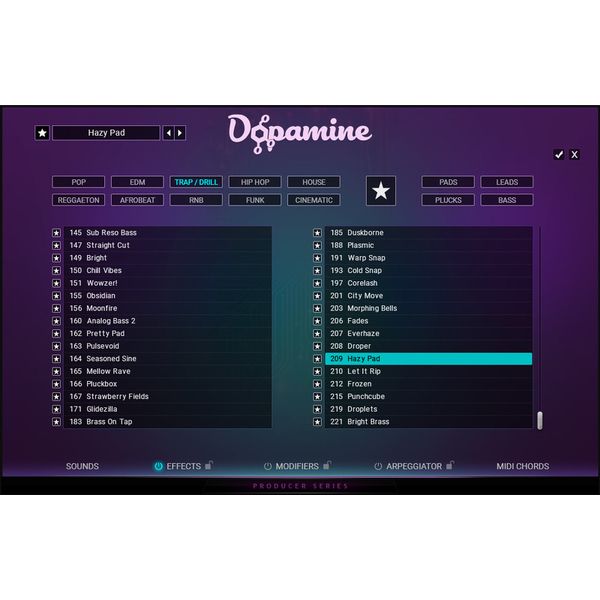Screen dimensions: 600x600
Task: Open the Effects tab
Action: [x=184, y=466]
